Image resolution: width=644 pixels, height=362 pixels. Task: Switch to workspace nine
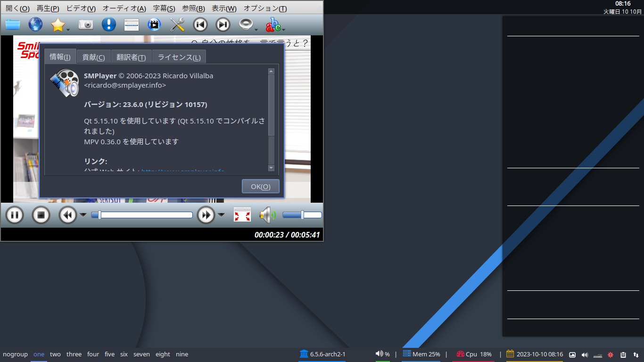tap(182, 354)
